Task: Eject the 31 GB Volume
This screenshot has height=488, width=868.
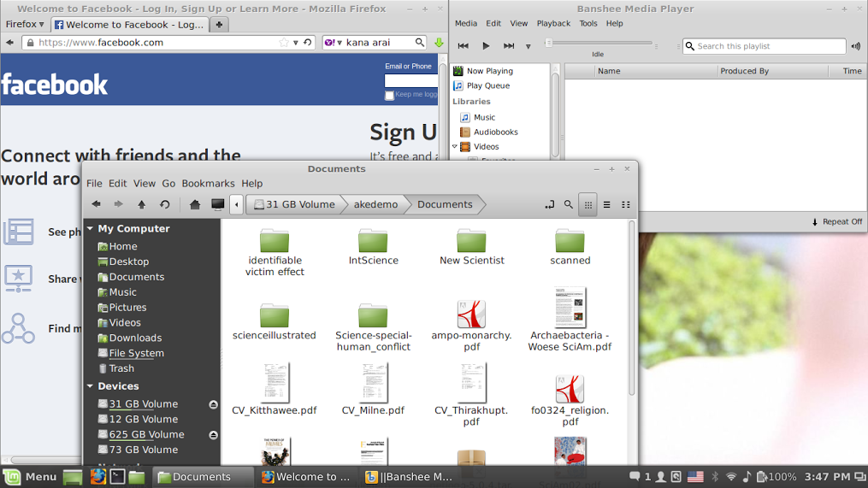Action: coord(213,404)
